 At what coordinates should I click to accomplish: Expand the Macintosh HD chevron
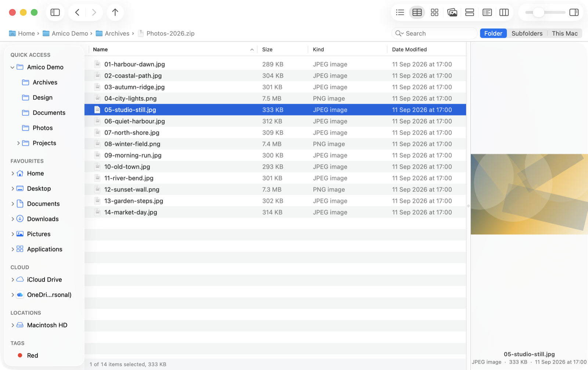12,325
